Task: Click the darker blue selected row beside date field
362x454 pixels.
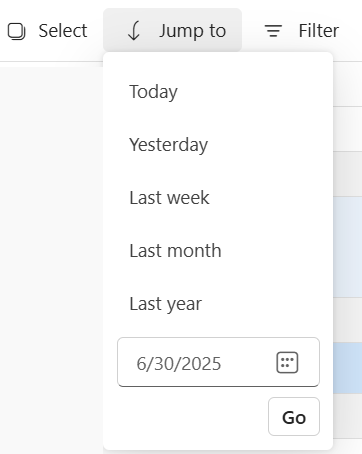Action: click(x=347, y=368)
